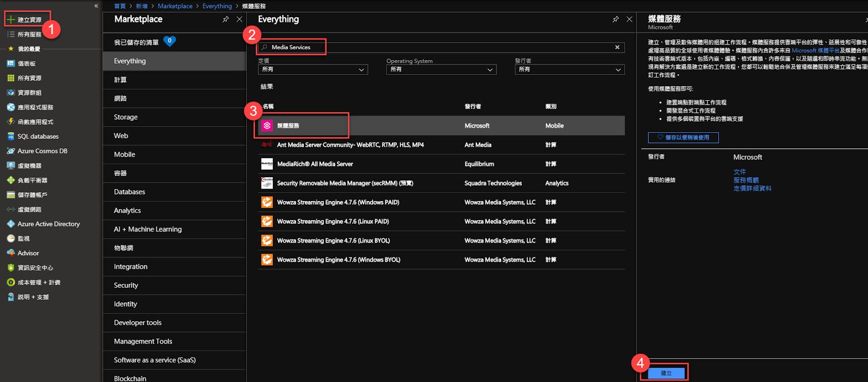Screen dimensions: 868x382
Task: Click the 建立 create button
Action: (x=666, y=373)
